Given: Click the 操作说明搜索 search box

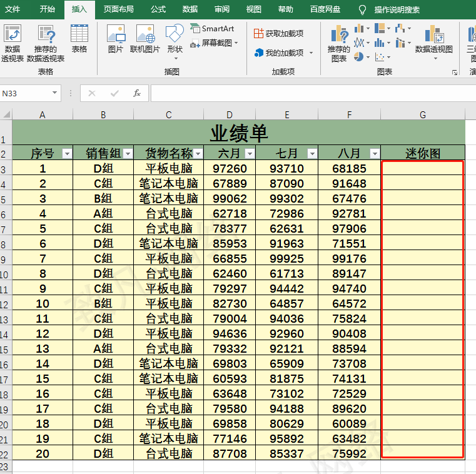Looking at the screenshot, I should click(397, 10).
